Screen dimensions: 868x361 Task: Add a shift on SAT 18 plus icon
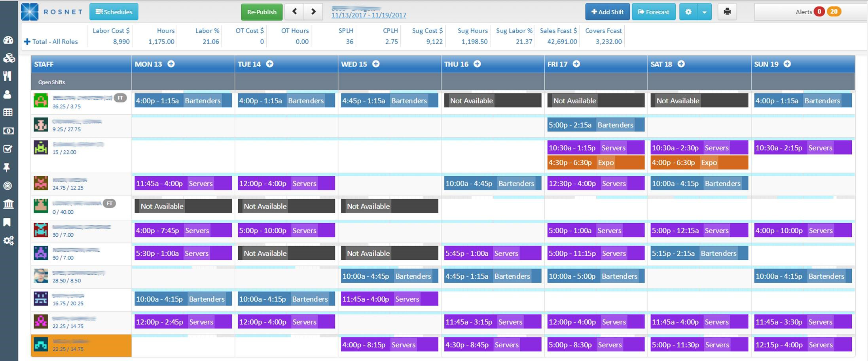[681, 64]
